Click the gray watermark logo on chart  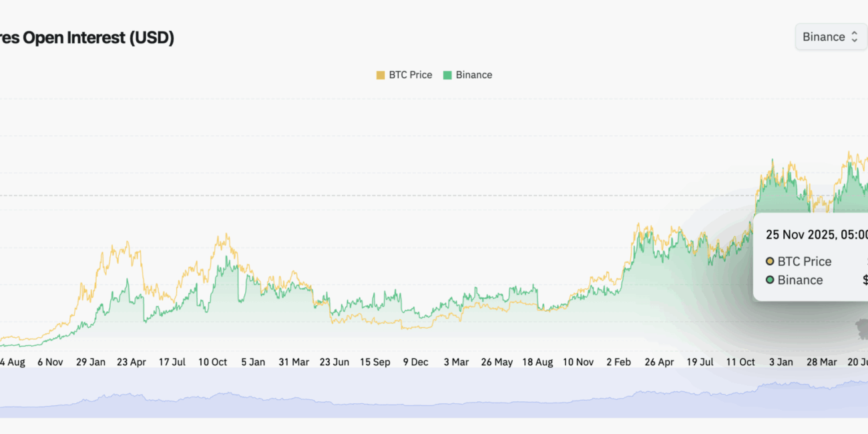click(x=861, y=329)
